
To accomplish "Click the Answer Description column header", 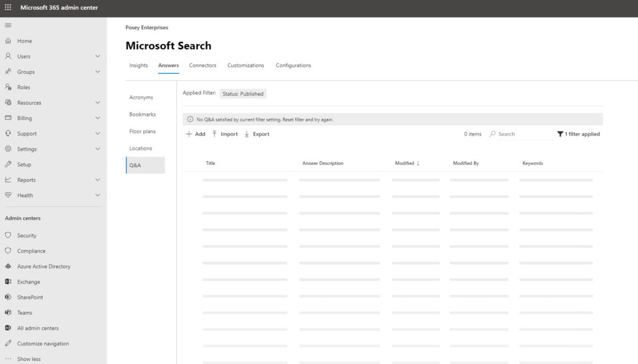I will [323, 163].
